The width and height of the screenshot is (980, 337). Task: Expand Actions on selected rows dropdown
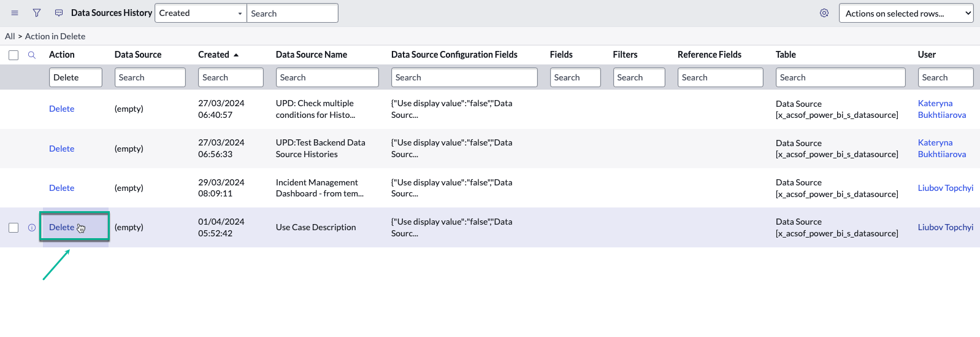pyautogui.click(x=905, y=13)
